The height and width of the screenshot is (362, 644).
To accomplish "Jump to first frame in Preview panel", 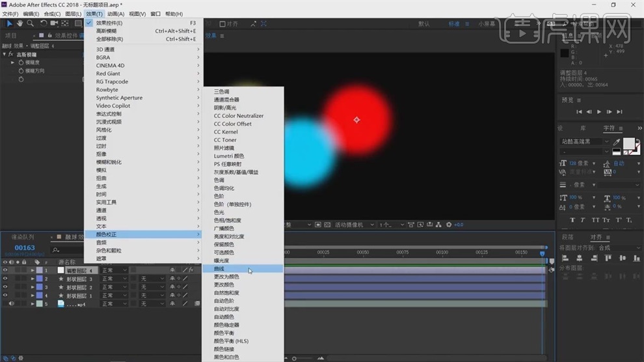I will pos(578,112).
